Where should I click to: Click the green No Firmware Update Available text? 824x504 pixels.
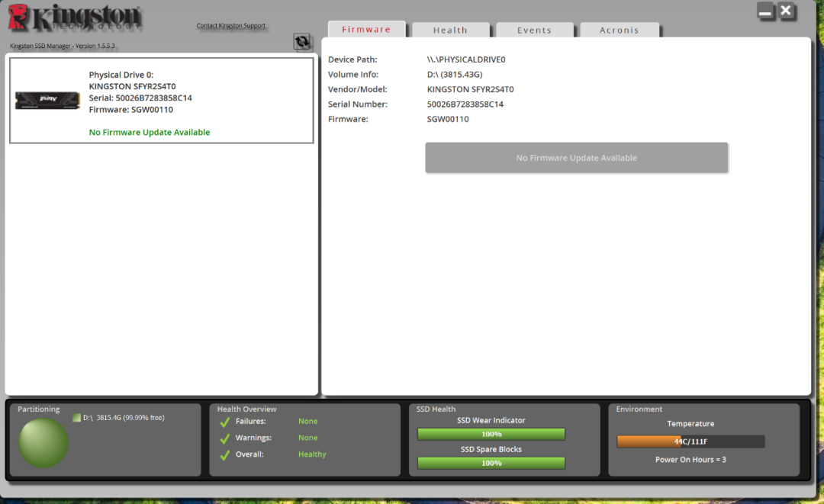pos(150,133)
